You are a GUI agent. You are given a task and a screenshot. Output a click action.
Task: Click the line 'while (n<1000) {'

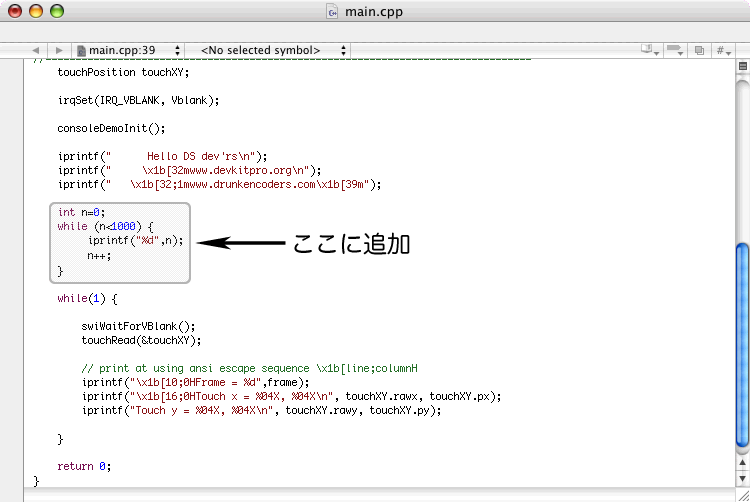105,227
